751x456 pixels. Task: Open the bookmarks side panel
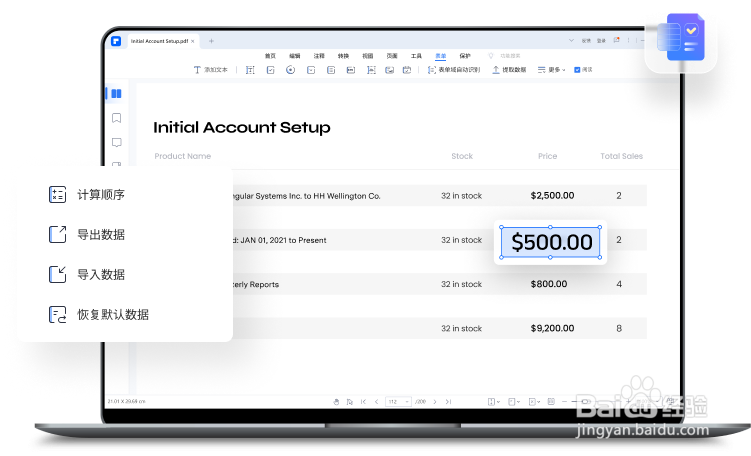click(x=116, y=118)
